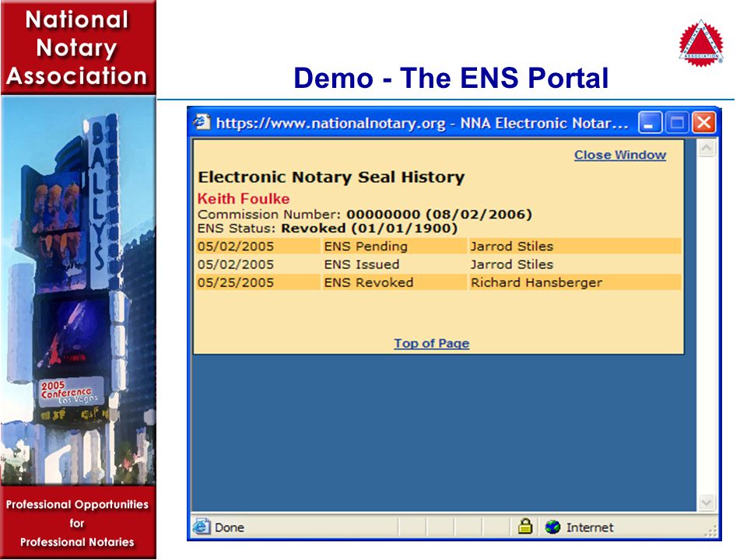Click the scrollbar up arrow
Screen dimensions: 747x560
coord(706,148)
